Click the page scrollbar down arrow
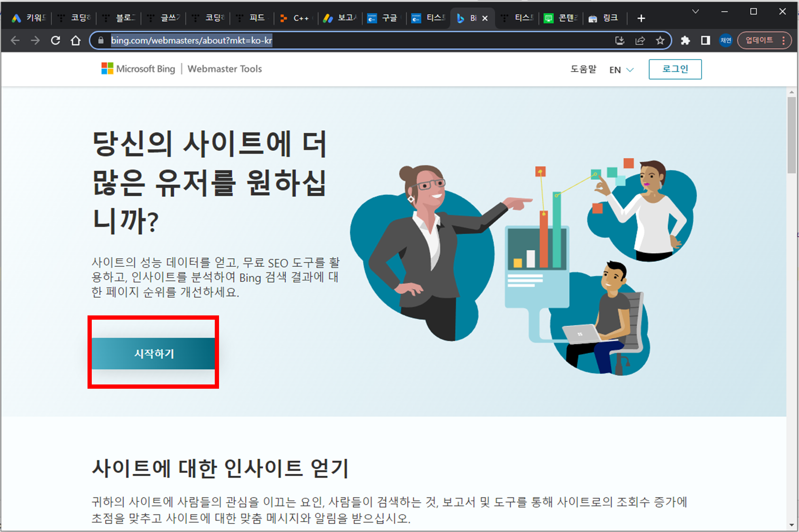 tap(792, 525)
